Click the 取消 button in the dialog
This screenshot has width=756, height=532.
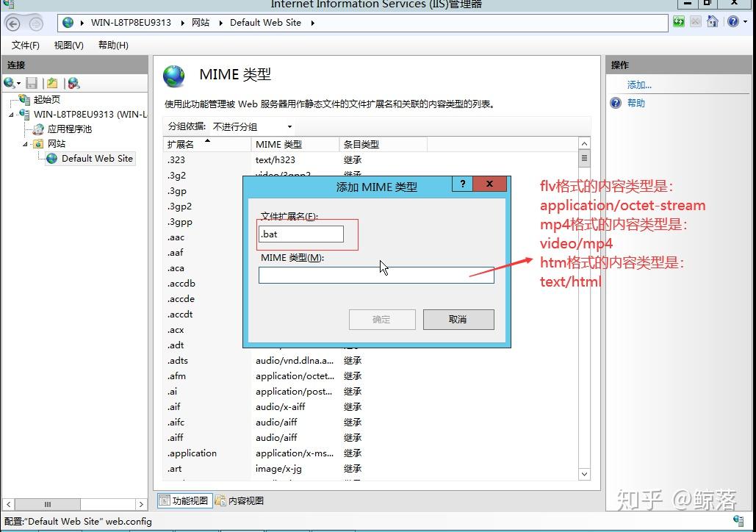pyautogui.click(x=458, y=319)
